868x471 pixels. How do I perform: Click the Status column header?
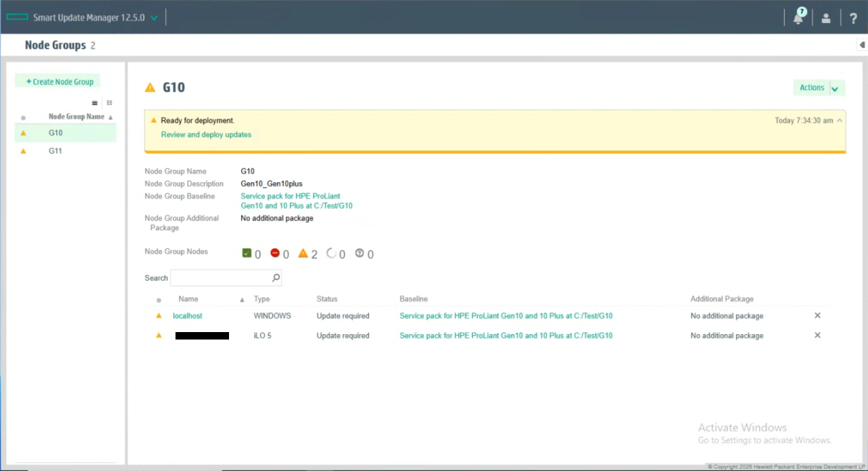[327, 299]
